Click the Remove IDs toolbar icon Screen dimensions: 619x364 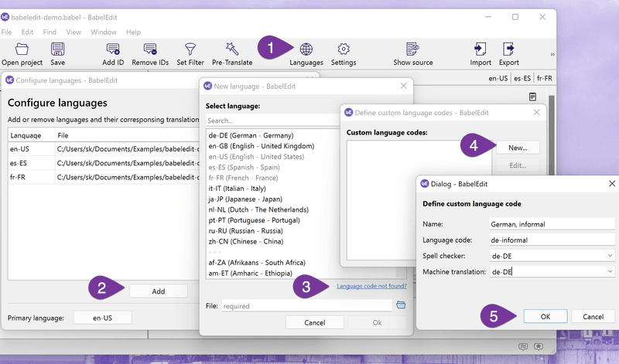click(x=150, y=49)
